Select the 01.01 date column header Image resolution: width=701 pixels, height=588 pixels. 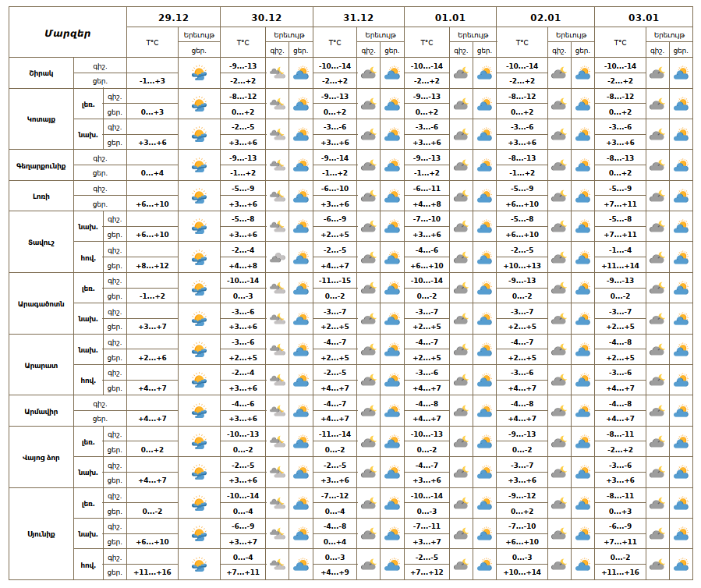point(450,17)
